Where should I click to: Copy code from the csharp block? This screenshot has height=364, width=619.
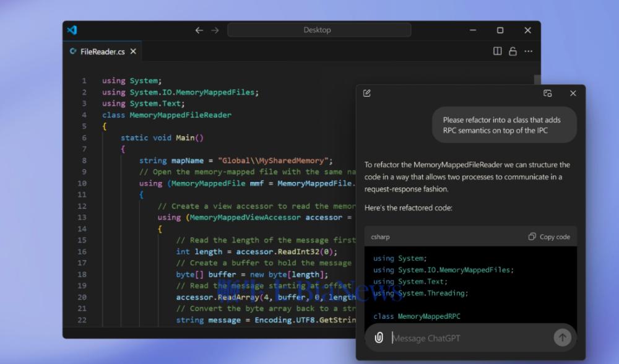click(549, 236)
